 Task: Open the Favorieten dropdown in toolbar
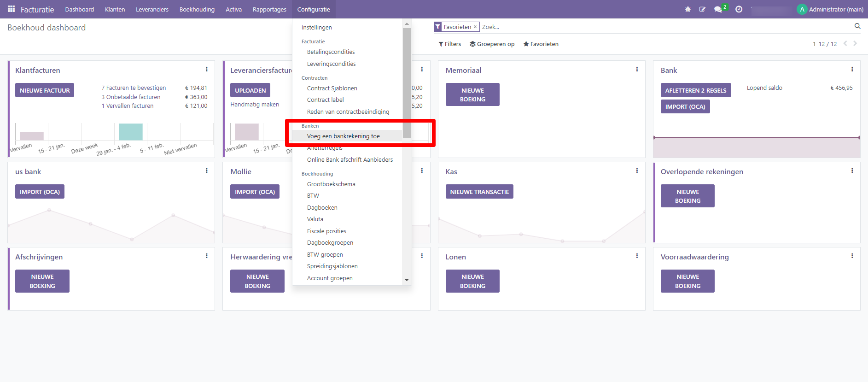click(541, 44)
